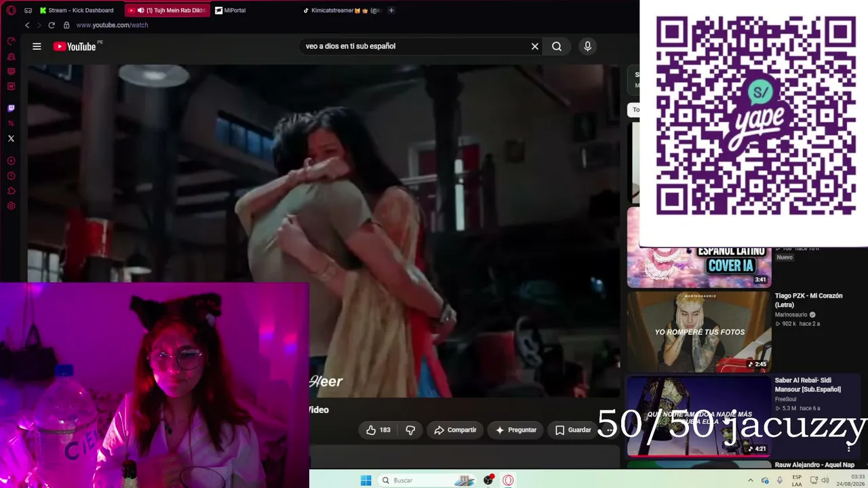Switch to the Stream - Kick Dashboard tab
Screen dimensions: 868x488
point(77,10)
